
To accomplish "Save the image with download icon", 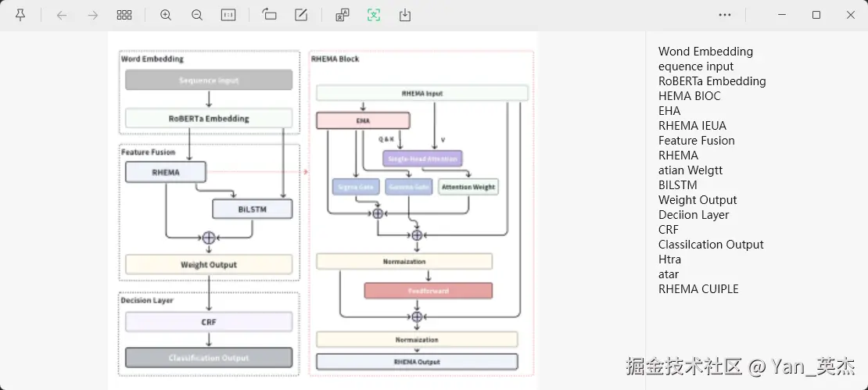I will [404, 15].
